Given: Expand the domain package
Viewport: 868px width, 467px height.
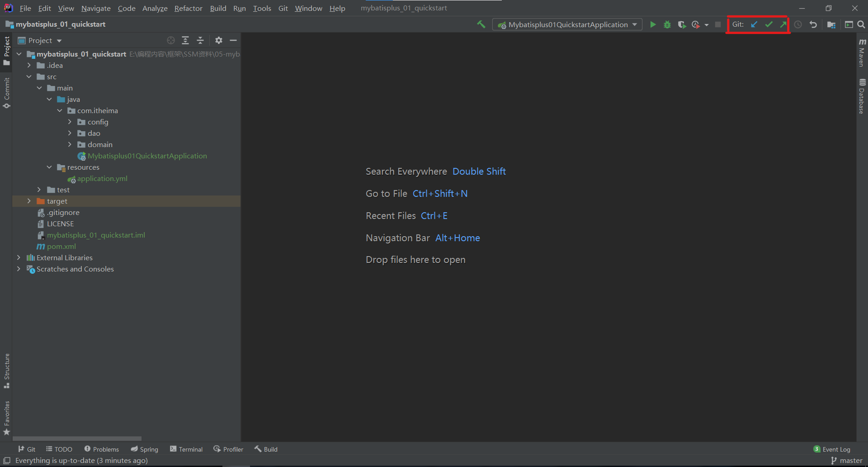Looking at the screenshot, I should [70, 144].
